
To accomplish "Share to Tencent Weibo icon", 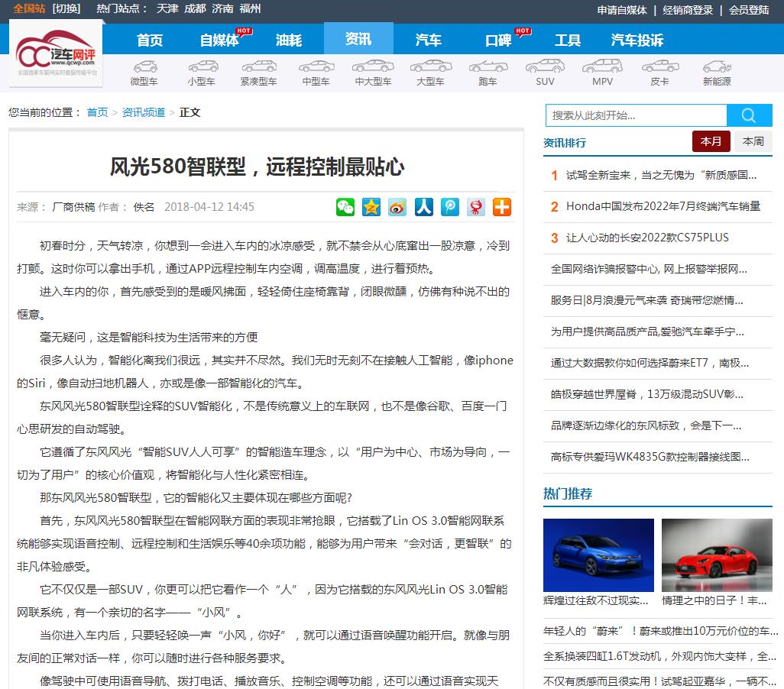I will click(449, 206).
